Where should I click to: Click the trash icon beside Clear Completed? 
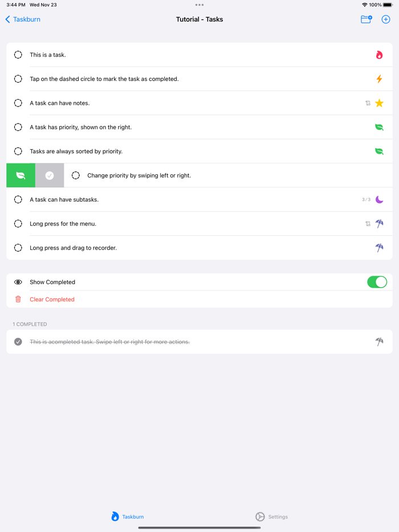pyautogui.click(x=18, y=298)
